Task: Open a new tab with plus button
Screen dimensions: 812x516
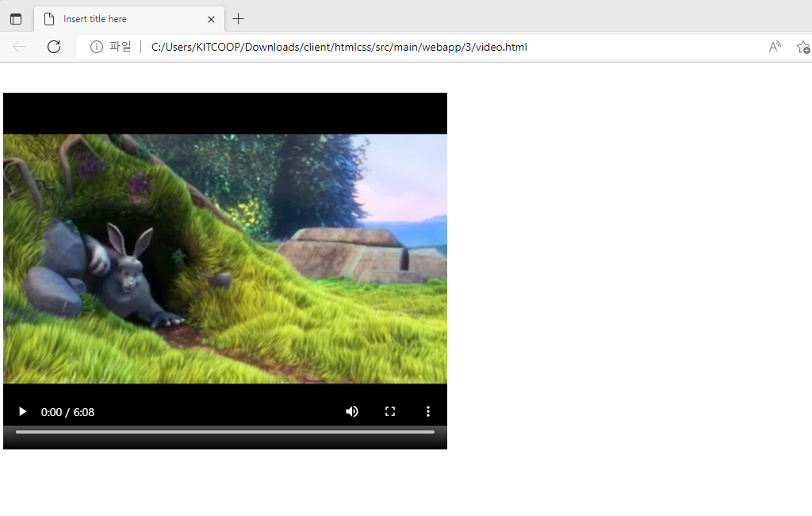Action: tap(238, 19)
